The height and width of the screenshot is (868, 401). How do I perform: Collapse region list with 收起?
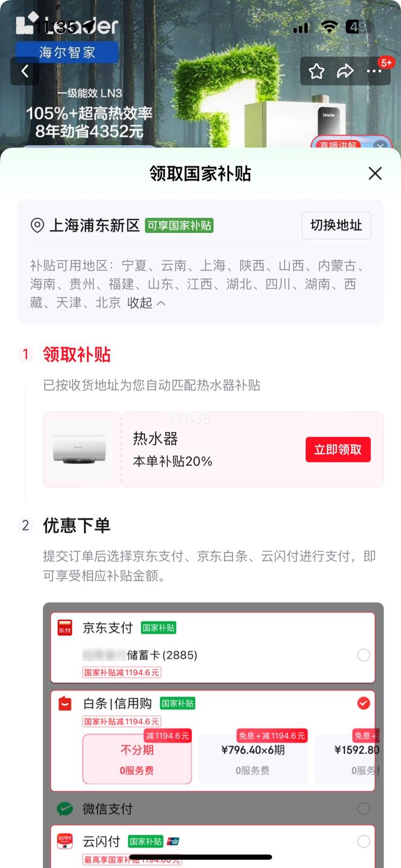tap(146, 303)
